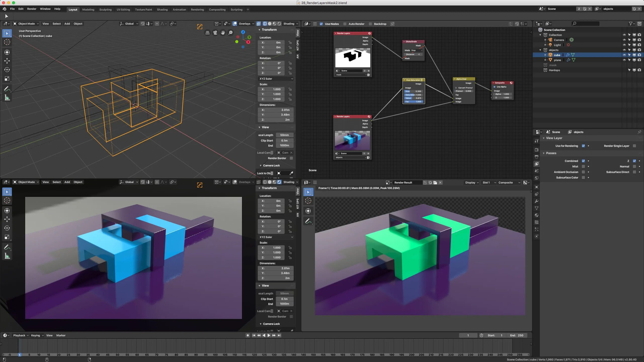Select the Measure tool in top viewport
644x362 pixels.
pyautogui.click(x=7, y=98)
